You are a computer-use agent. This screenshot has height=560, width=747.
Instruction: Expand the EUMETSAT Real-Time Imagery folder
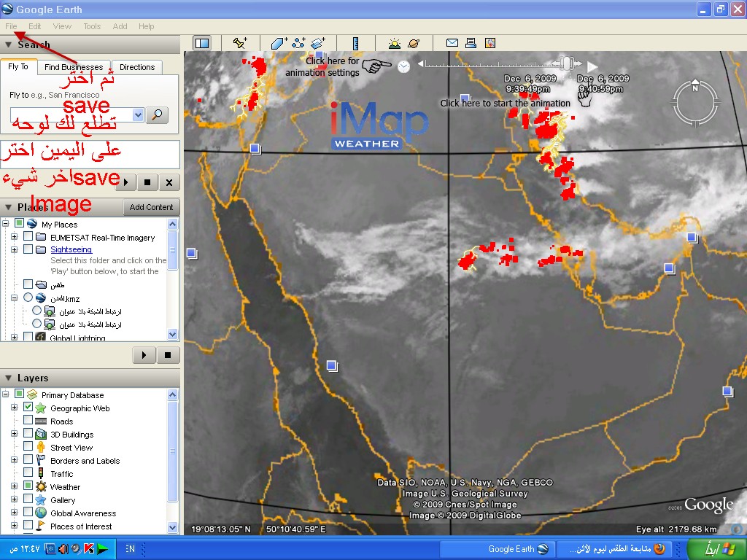[15, 236]
